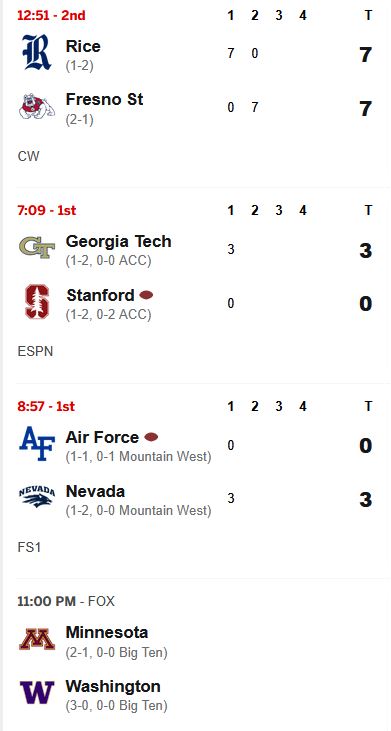Click the Air Force AF logo
Screen dimensions: 391x731
(37, 443)
